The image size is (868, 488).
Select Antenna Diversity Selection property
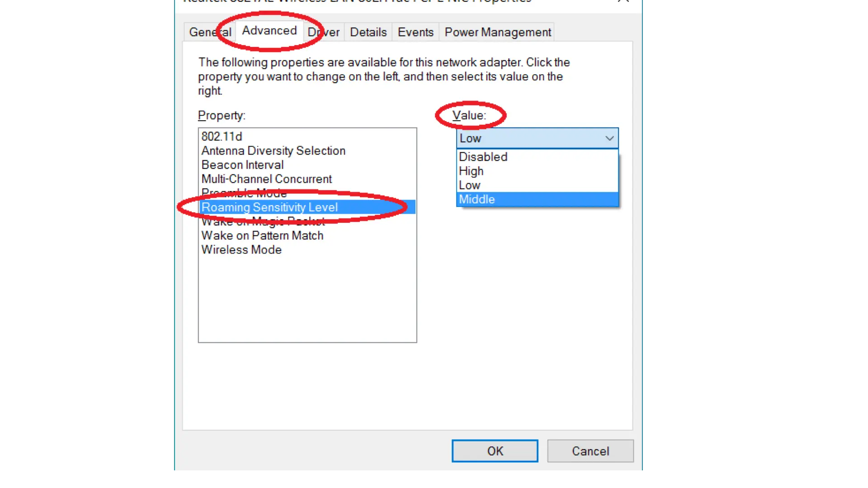click(x=273, y=150)
